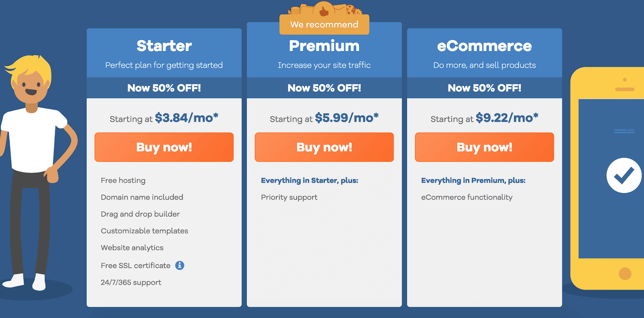Click the Free SSL certificate feature
The image size is (644, 318).
click(136, 266)
